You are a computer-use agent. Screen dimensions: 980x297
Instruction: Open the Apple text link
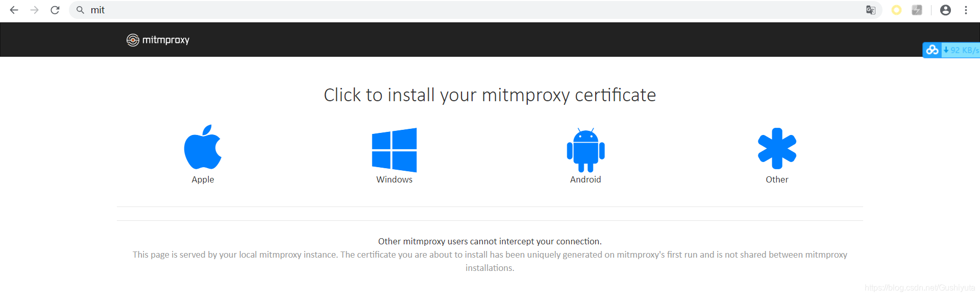[x=203, y=179]
